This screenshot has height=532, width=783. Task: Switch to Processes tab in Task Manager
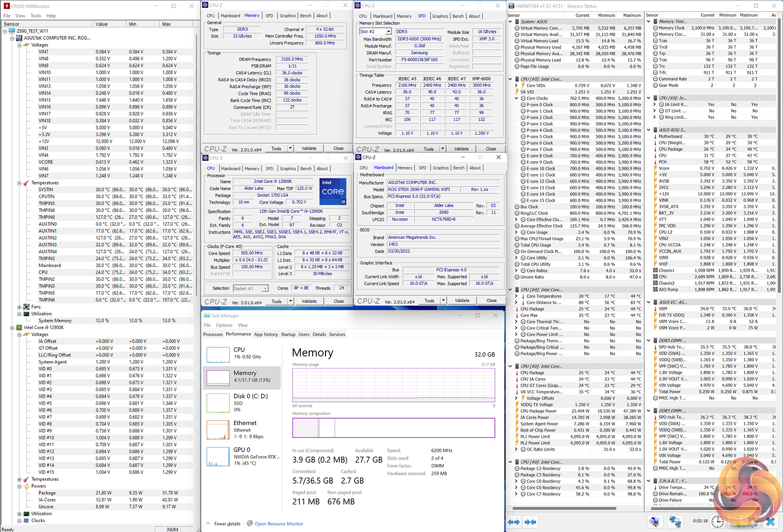[x=213, y=334]
